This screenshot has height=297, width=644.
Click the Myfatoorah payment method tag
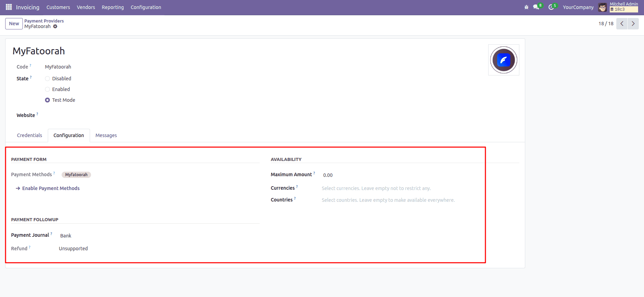click(76, 175)
